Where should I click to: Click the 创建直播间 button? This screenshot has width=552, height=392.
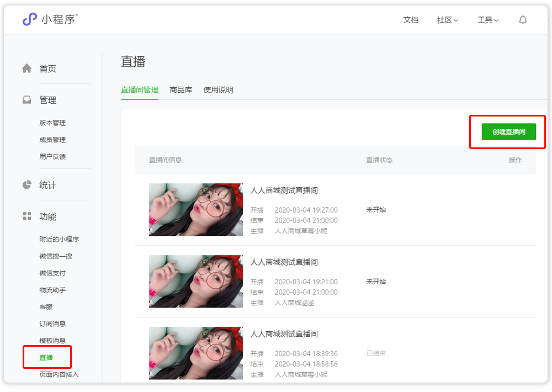click(x=508, y=132)
